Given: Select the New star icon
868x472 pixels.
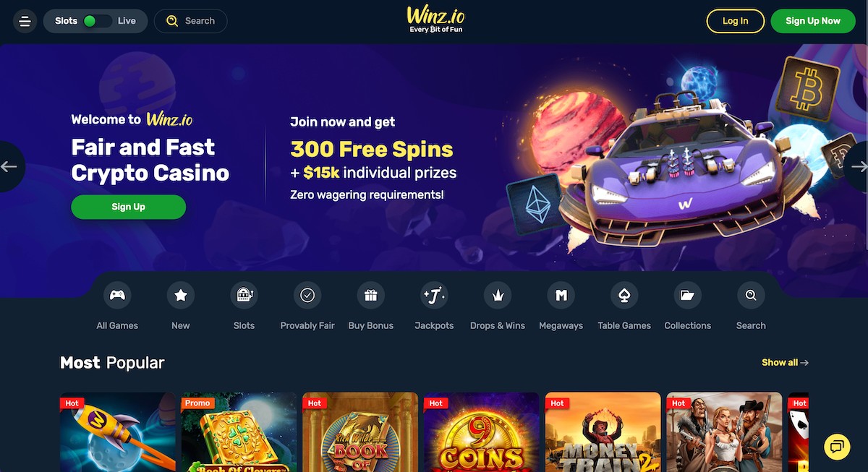Looking at the screenshot, I should point(181,295).
